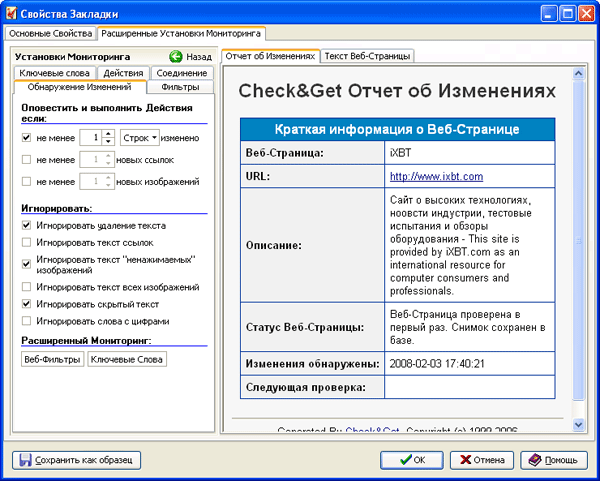This screenshot has width=600, height=481.
Task: Click the 'Игнорировать:' section heading
Action: click(x=57, y=209)
